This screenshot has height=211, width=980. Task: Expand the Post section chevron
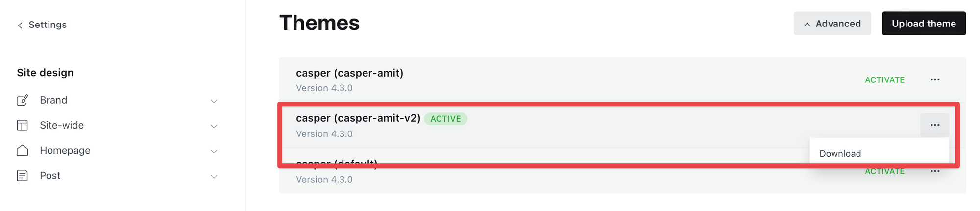pos(214,177)
